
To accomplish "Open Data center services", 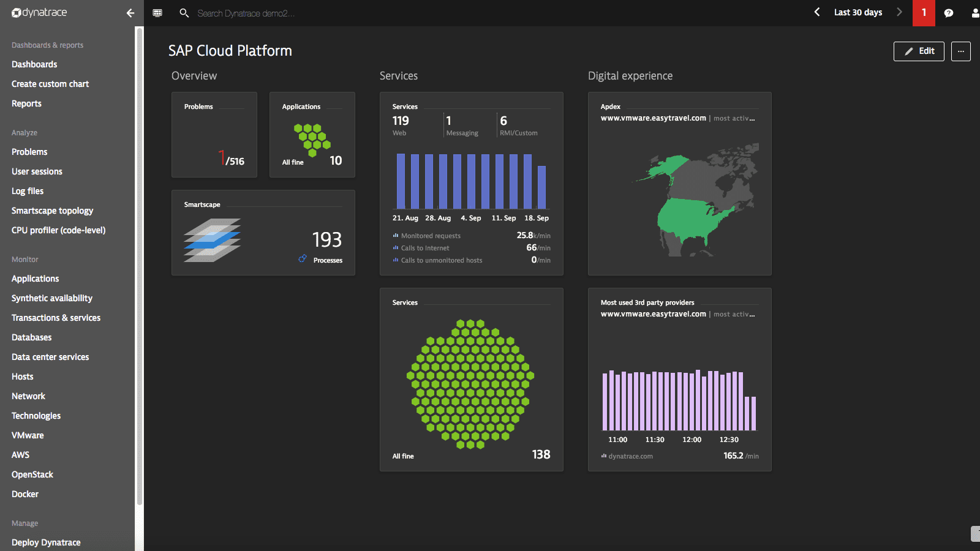I will [50, 357].
